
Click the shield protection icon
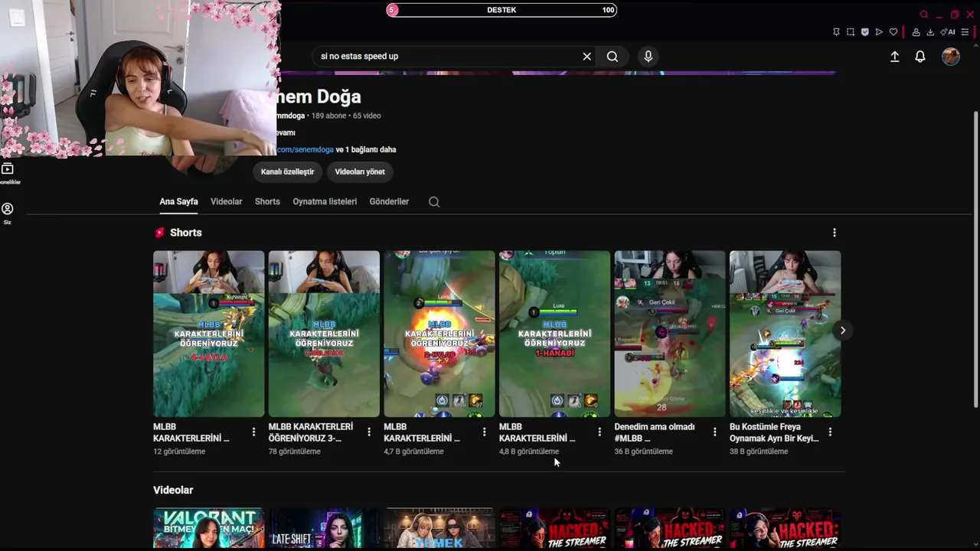coord(864,32)
